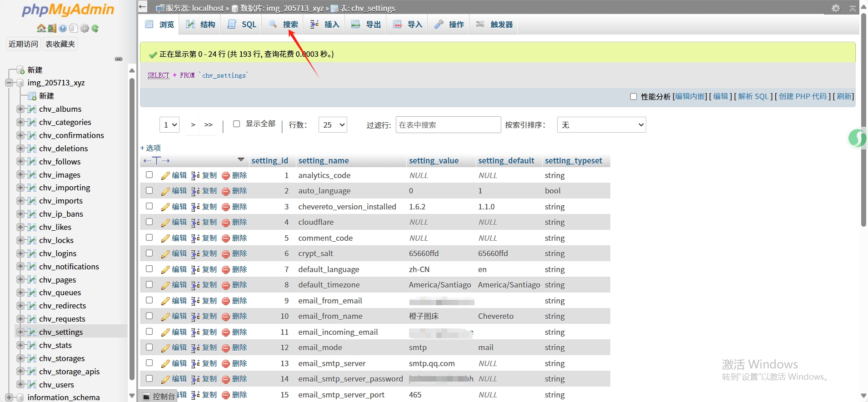Click the floating green circular widget on right edge
This screenshot has height=402, width=868.
[857, 138]
